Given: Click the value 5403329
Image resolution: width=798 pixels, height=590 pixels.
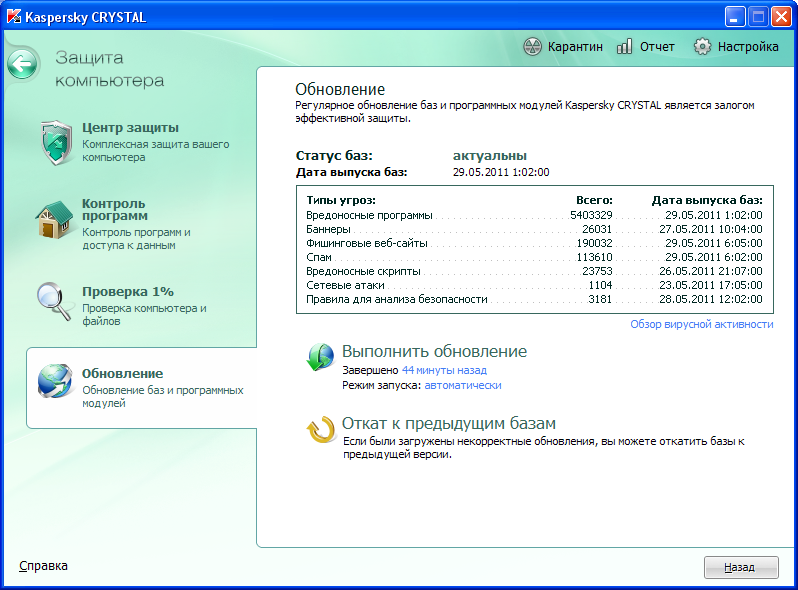Looking at the screenshot, I should [591, 215].
